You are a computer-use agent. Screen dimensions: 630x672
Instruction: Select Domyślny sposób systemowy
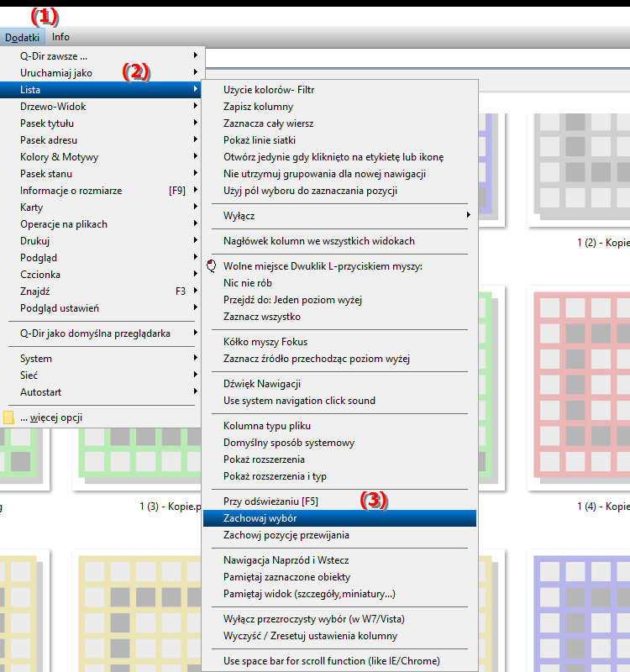coord(339,443)
